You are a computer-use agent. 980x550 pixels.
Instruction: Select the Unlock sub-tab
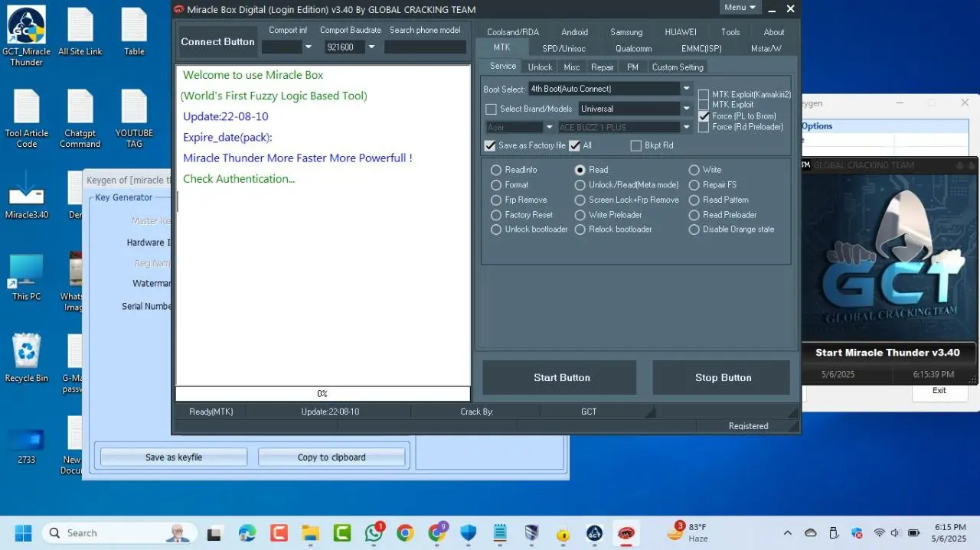540,67
